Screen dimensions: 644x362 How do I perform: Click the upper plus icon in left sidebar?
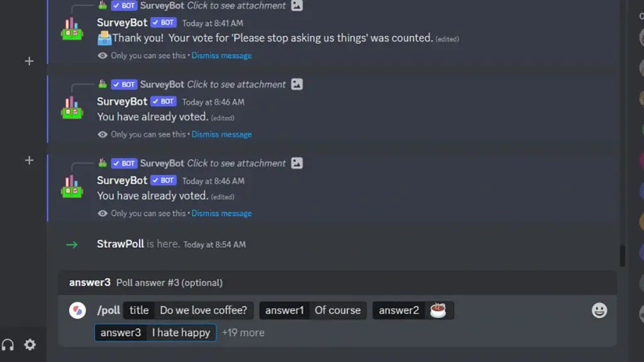pyautogui.click(x=29, y=61)
